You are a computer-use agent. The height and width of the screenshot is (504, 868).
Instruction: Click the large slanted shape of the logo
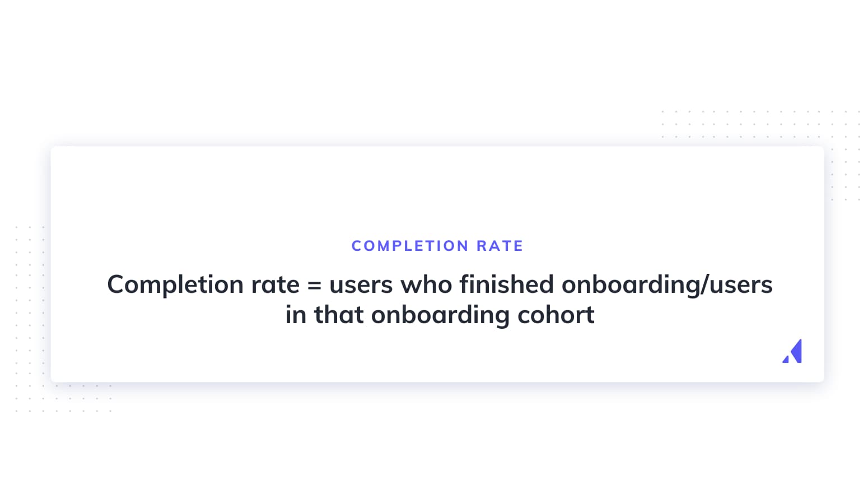[x=796, y=351]
